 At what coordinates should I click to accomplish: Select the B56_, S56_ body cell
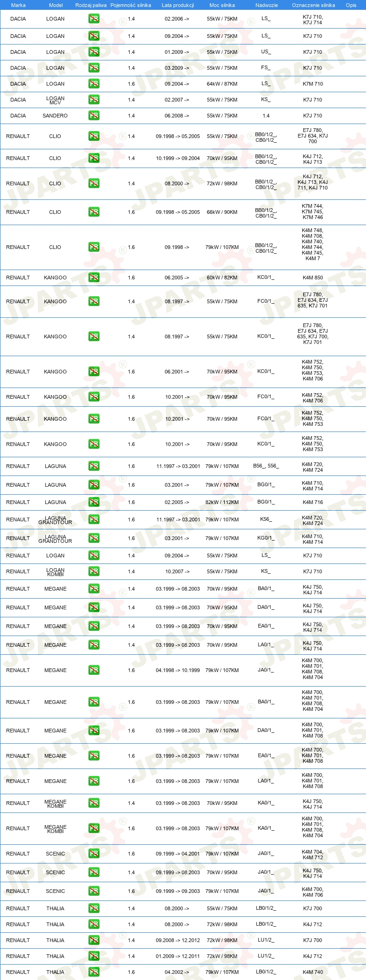tap(266, 466)
